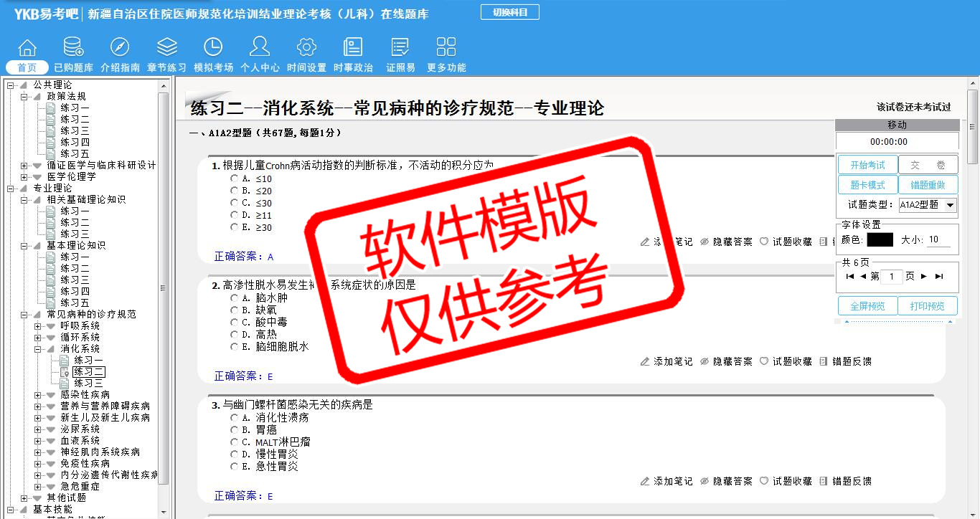
Task: Click the 开始考试 button
Action: coord(867,165)
